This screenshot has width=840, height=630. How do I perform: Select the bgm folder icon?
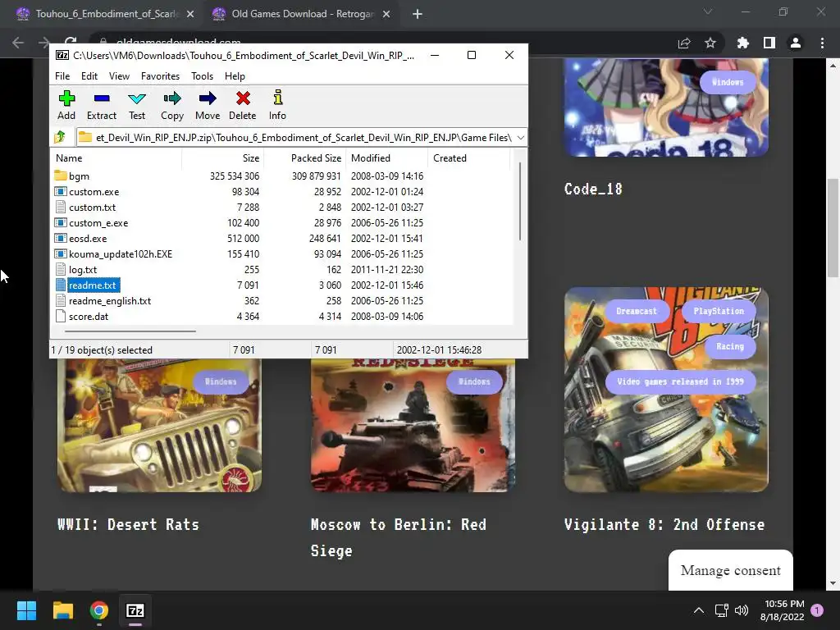61,176
